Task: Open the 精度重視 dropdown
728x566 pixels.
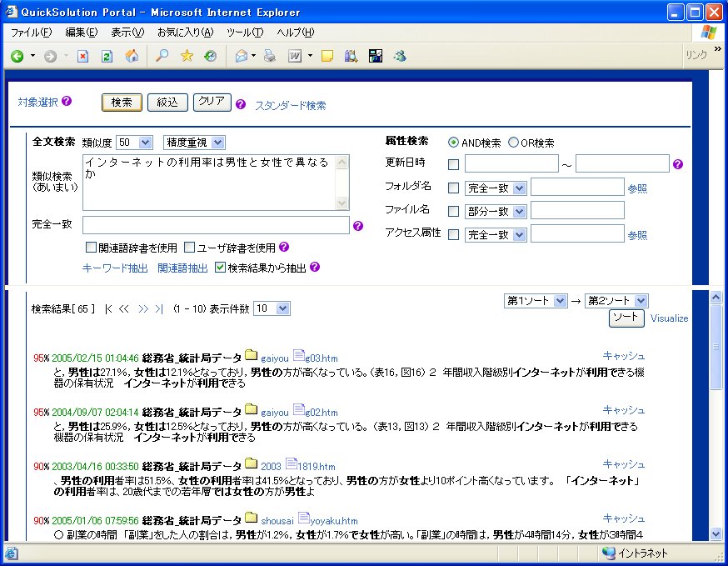Action: click(x=194, y=143)
